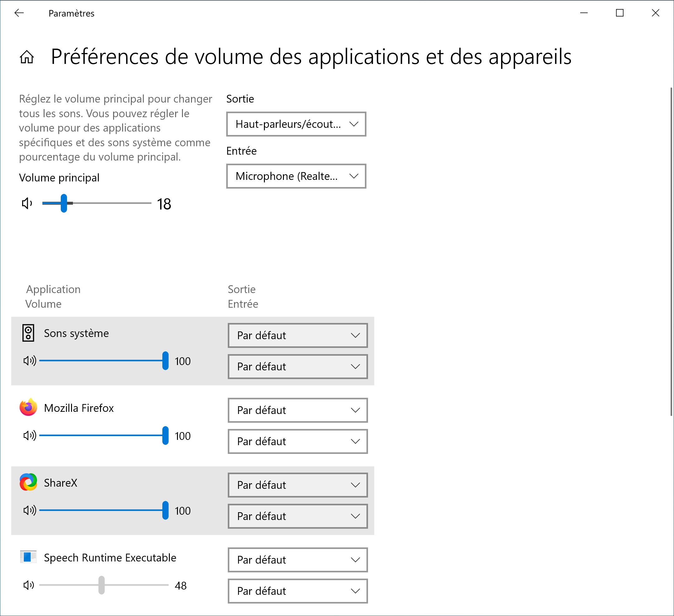Image resolution: width=674 pixels, height=616 pixels.
Task: Mute Mozilla Firefox volume icon
Action: pyautogui.click(x=29, y=436)
